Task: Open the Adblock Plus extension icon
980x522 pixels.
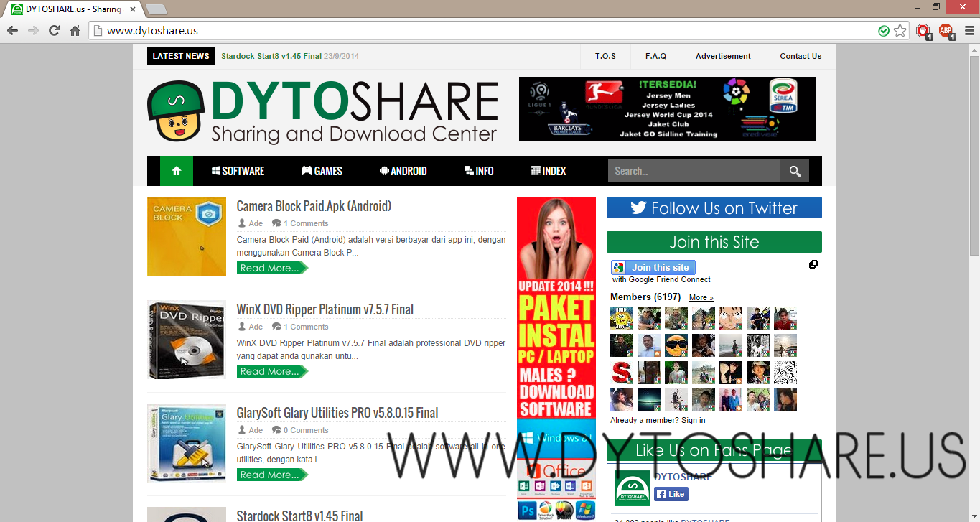Action: (x=946, y=31)
